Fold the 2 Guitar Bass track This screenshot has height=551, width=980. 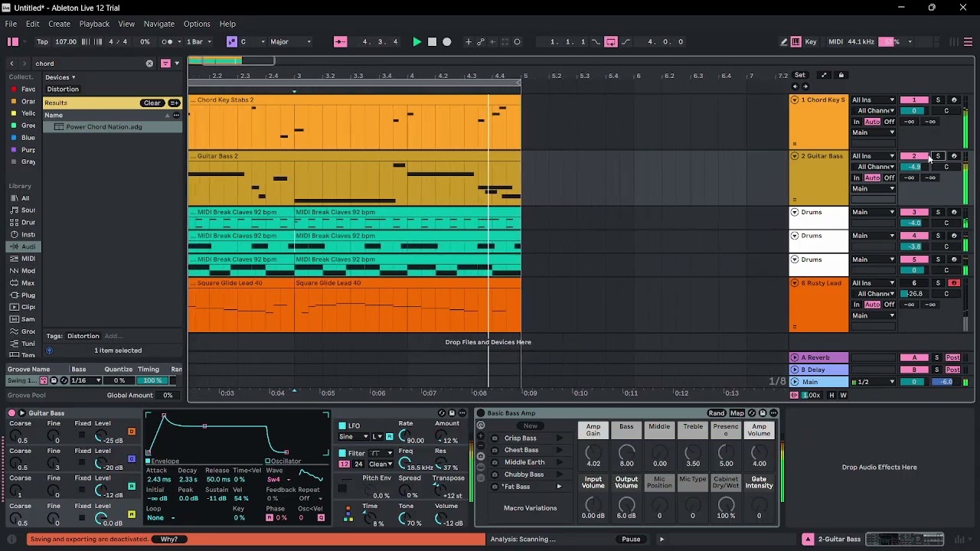(795, 156)
